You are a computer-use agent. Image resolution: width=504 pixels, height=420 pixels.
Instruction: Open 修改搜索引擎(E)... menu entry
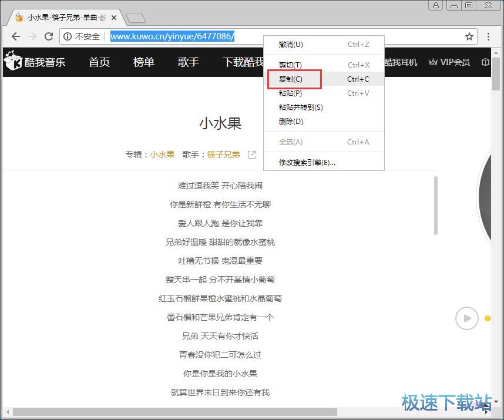pyautogui.click(x=307, y=163)
